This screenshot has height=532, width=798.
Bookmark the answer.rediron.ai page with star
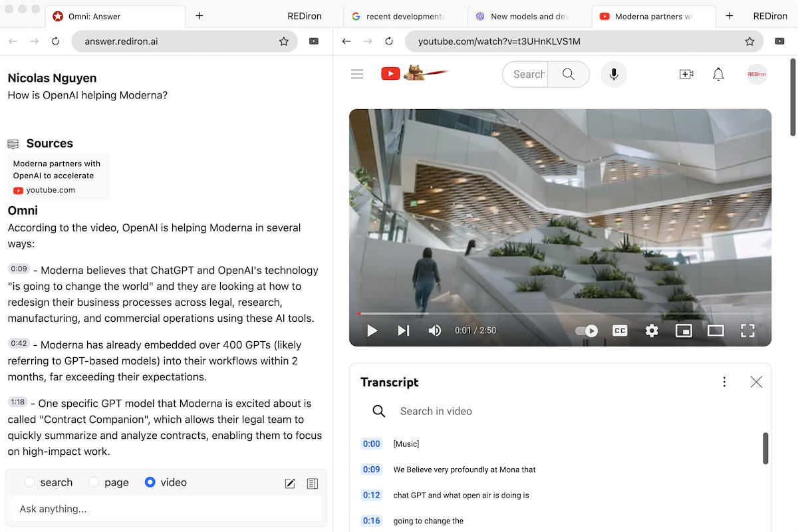coord(284,41)
